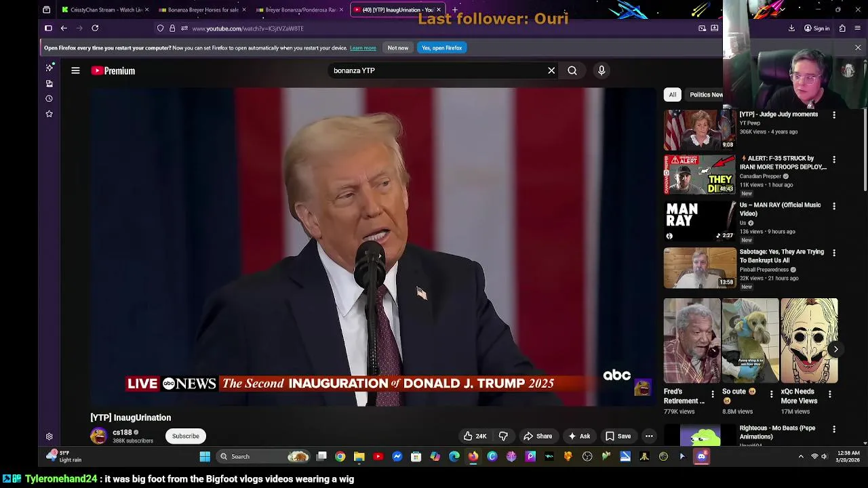Open the Firefox sidebar history clock icon
The image size is (868, 488).
click(x=49, y=98)
